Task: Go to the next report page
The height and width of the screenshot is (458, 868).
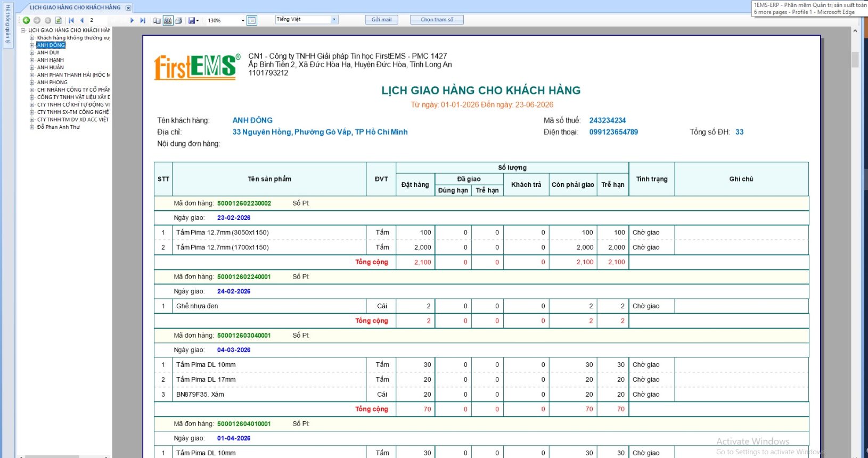Action: coord(132,20)
